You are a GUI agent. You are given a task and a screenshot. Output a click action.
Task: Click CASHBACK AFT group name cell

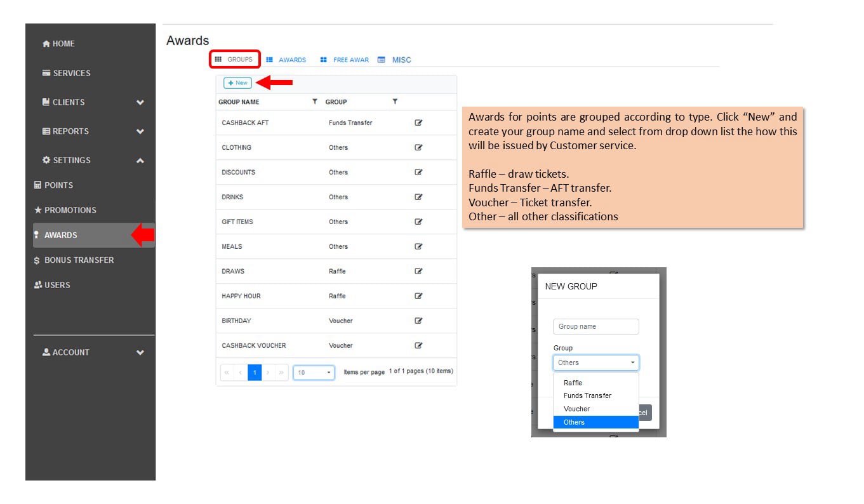click(x=245, y=123)
